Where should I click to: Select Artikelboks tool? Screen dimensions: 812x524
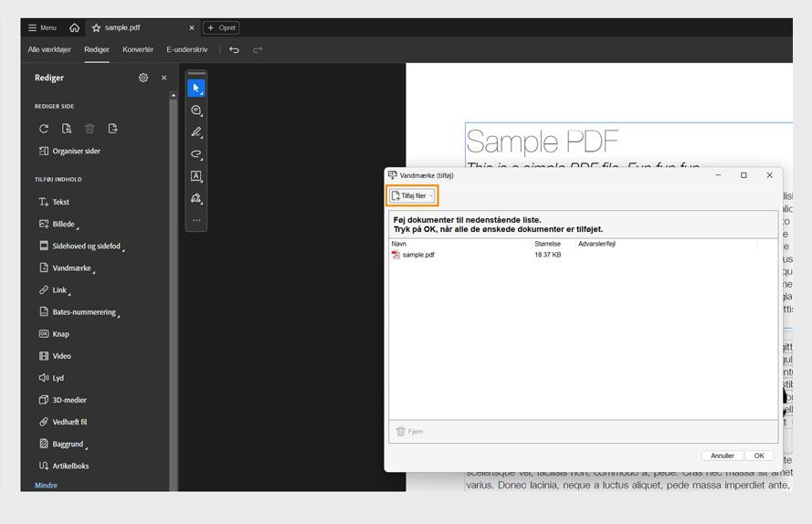pos(64,466)
